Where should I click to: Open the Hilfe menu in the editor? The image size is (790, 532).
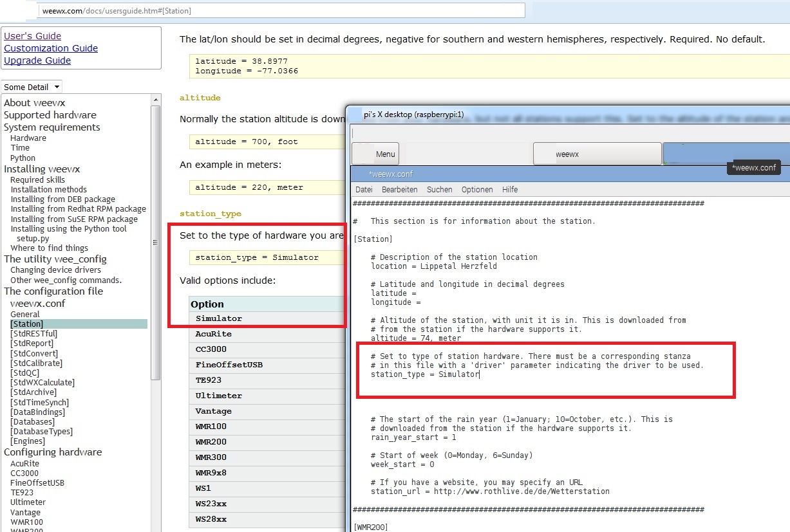(510, 190)
